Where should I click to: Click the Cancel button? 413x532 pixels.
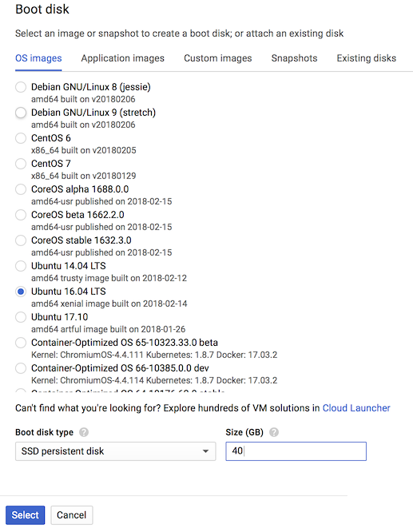72,515
